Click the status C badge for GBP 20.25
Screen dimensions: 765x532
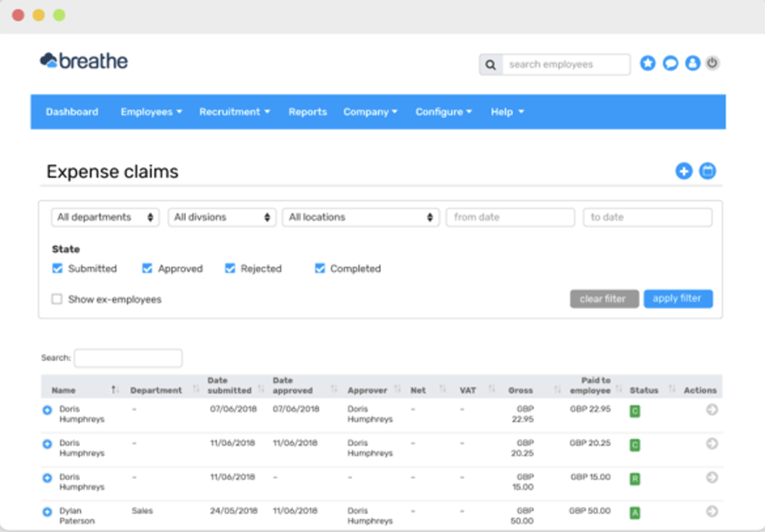pos(635,445)
